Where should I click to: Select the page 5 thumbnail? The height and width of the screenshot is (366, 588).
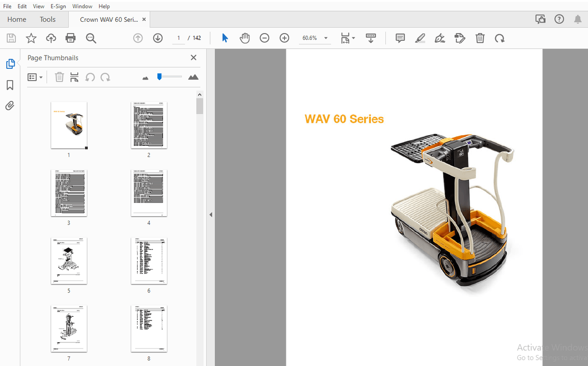pos(69,261)
